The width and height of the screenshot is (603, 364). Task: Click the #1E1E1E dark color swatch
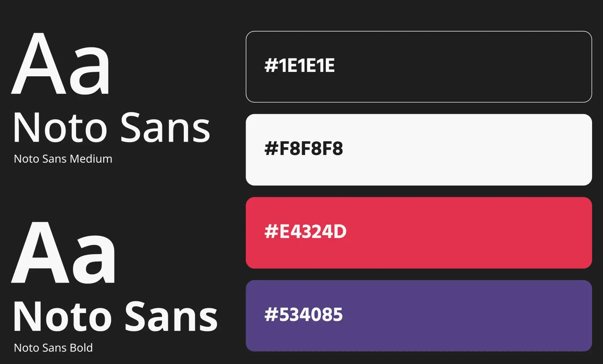click(x=419, y=67)
